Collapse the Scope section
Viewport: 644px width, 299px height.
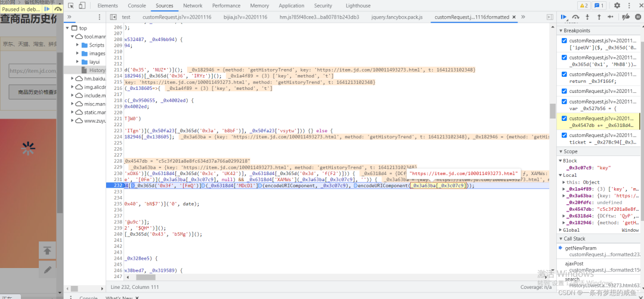click(571, 152)
